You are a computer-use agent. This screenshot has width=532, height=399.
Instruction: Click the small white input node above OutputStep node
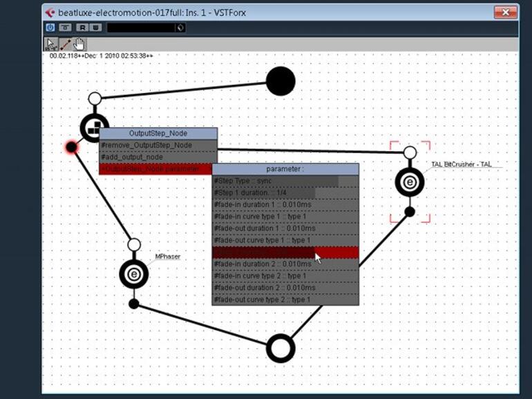95,99
